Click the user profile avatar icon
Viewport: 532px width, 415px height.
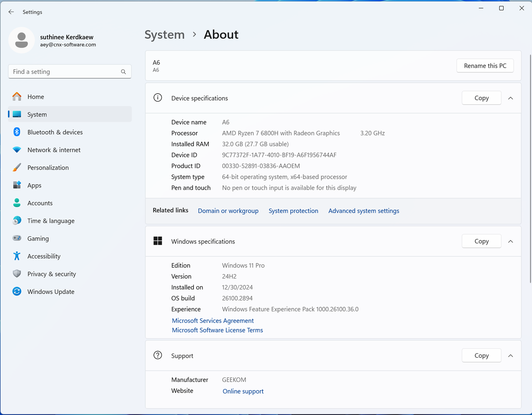21,40
